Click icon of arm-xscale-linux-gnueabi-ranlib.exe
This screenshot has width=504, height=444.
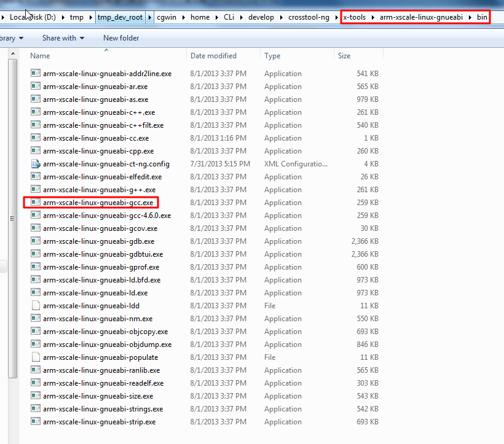tap(36, 370)
